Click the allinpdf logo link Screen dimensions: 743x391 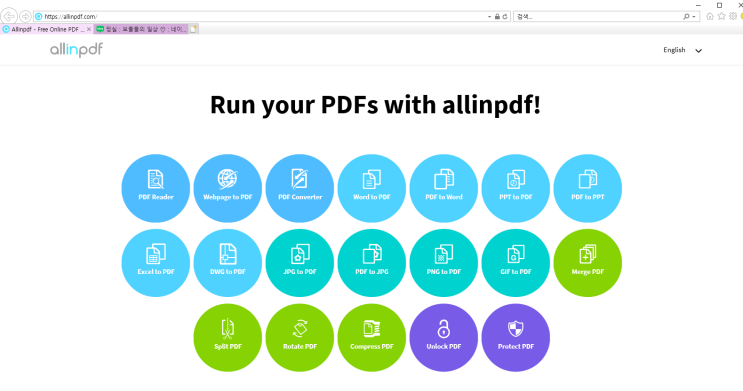coord(76,49)
